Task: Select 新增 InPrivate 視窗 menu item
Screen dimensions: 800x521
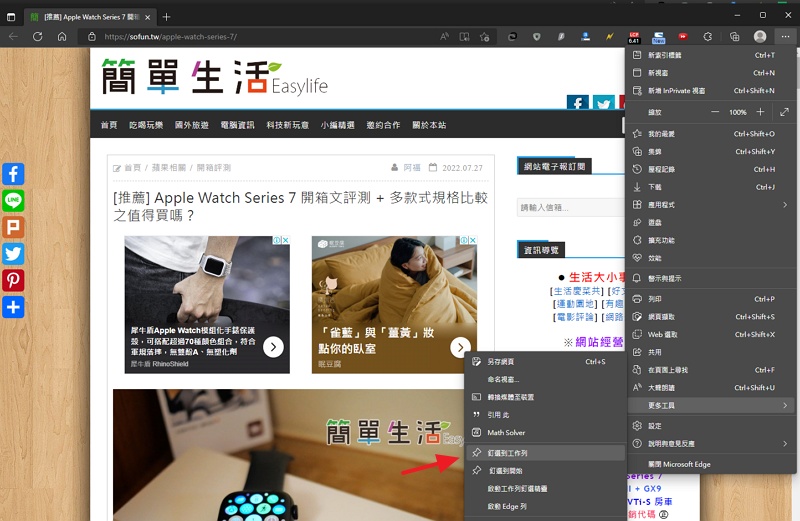Action: click(x=711, y=91)
